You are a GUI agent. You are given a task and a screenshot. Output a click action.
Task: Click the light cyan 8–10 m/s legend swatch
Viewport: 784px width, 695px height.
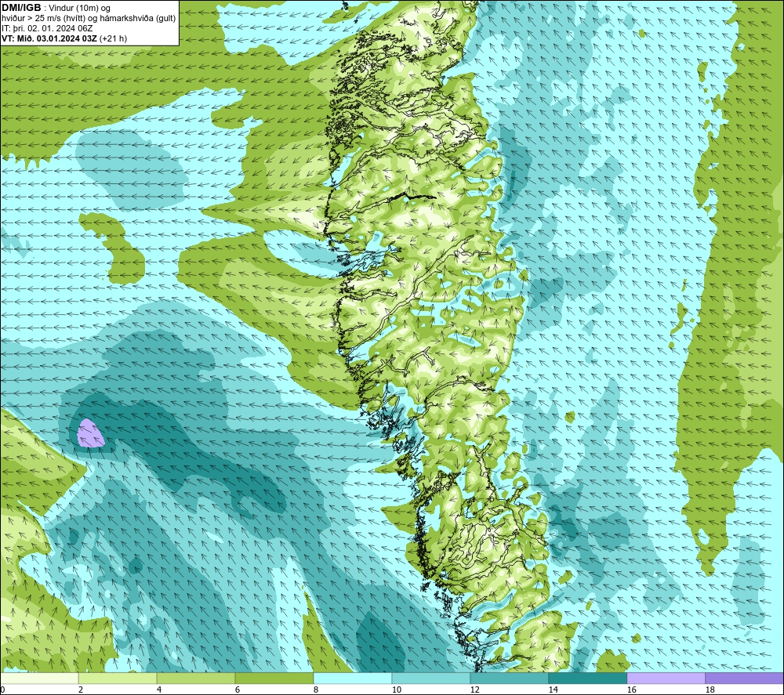coord(353,679)
